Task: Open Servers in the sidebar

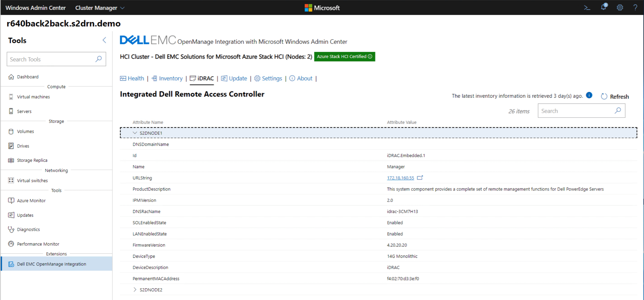Action: click(24, 111)
